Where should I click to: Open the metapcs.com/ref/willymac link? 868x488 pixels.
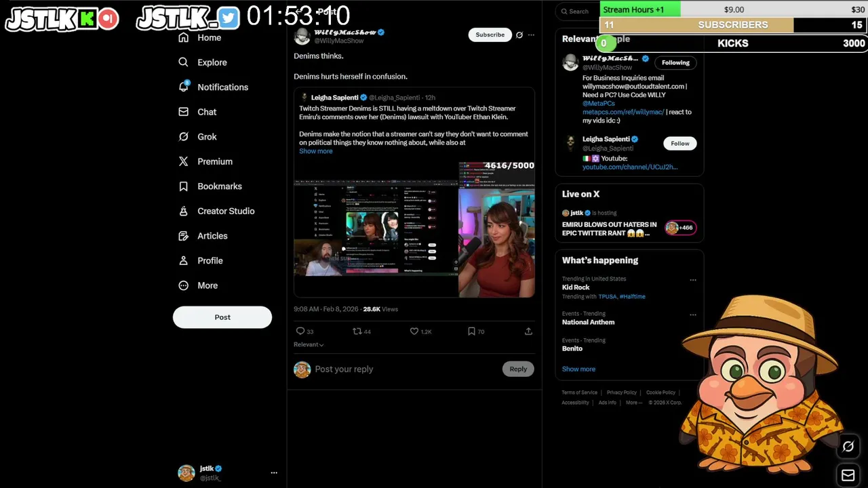(x=623, y=112)
